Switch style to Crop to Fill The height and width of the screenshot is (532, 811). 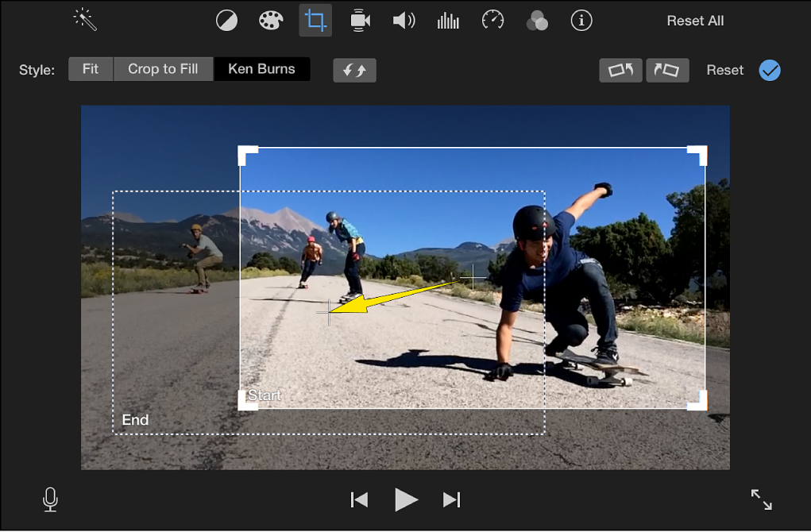pos(163,69)
